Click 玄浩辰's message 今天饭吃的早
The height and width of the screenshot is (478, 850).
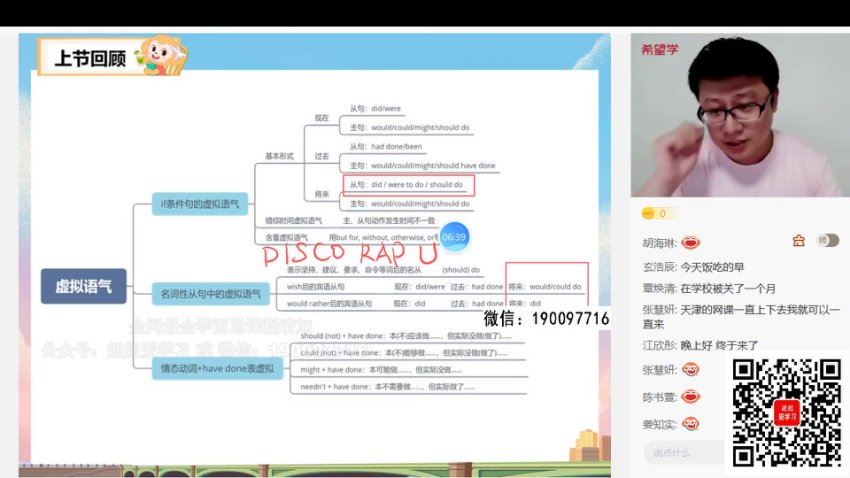click(x=712, y=267)
